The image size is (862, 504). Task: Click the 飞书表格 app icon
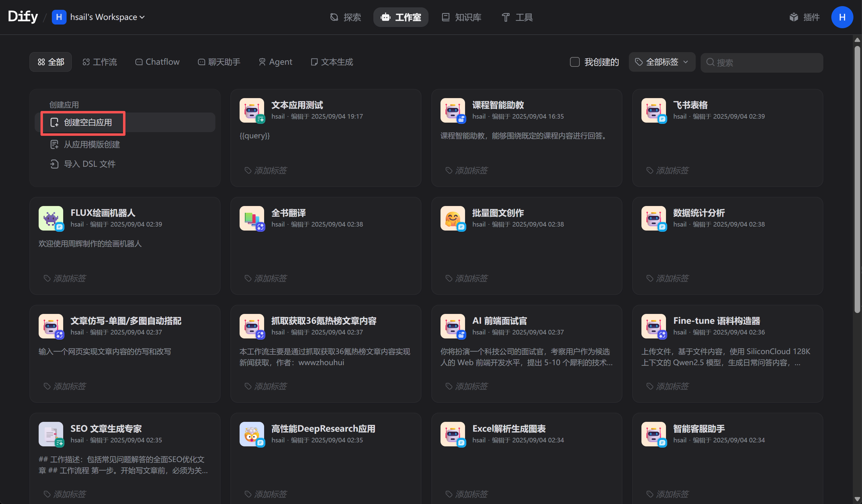(x=653, y=110)
